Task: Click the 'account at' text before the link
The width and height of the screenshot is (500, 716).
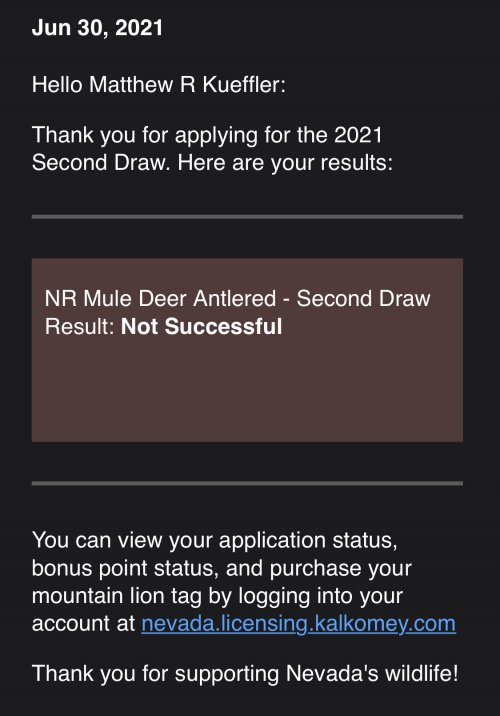Action: click(x=83, y=624)
